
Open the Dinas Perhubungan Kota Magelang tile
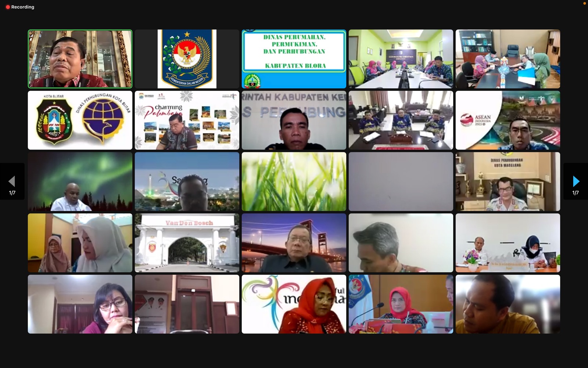(x=508, y=181)
